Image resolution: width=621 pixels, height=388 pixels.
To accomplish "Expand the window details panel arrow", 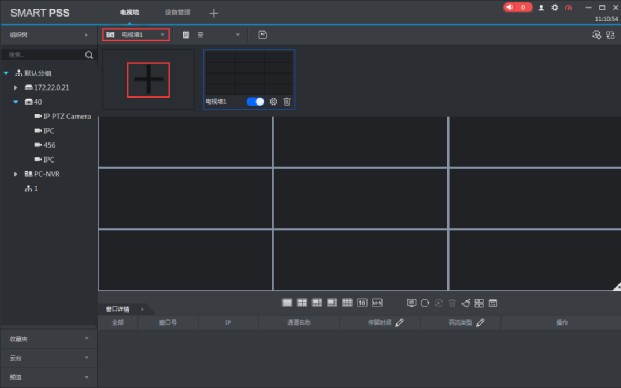I will 142,309.
